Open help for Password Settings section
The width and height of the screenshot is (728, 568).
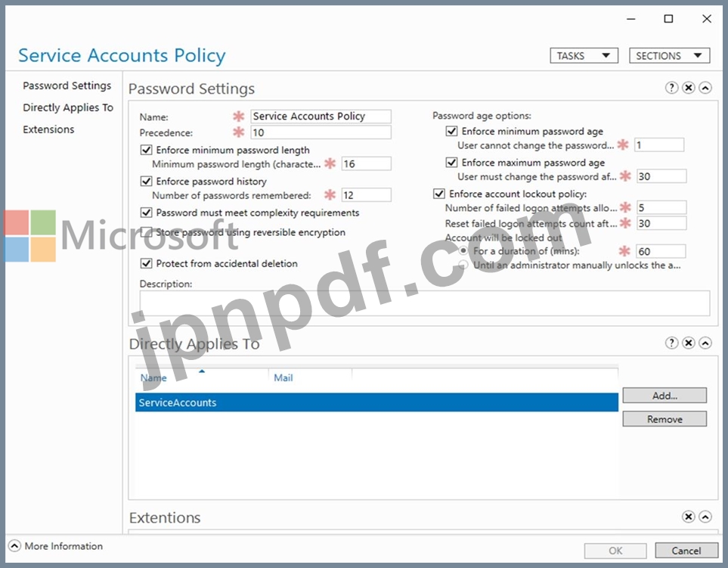pos(671,88)
